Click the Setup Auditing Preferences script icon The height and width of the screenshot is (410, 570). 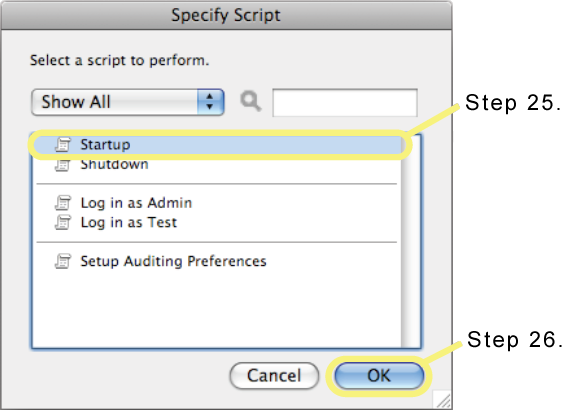[63, 261]
